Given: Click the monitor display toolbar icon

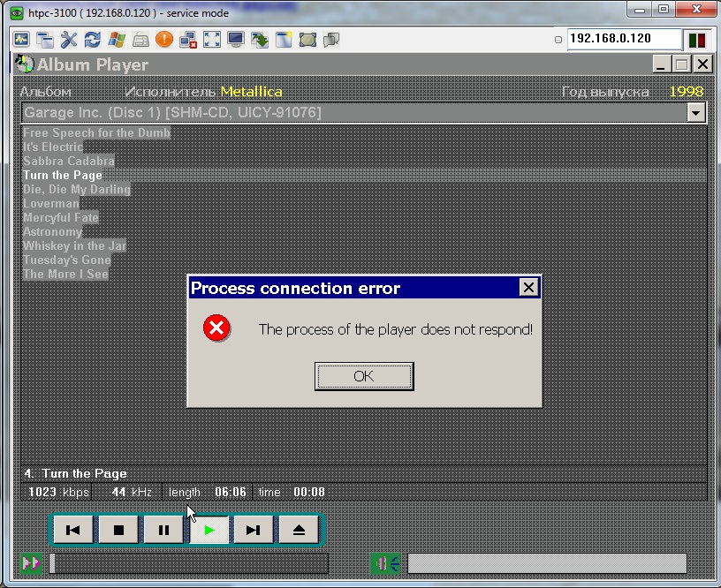Looking at the screenshot, I should (236, 40).
